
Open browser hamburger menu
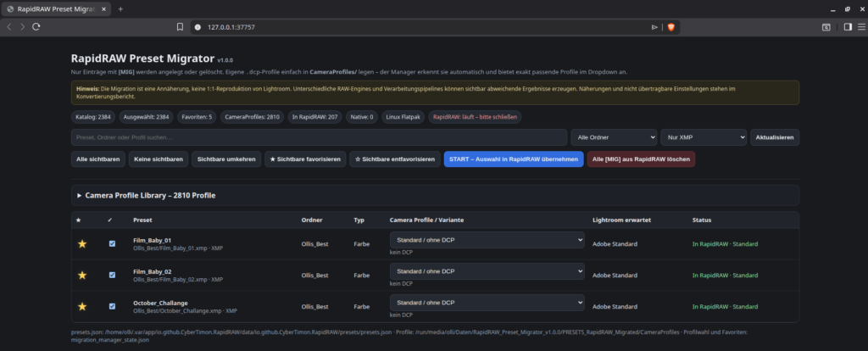[860, 26]
